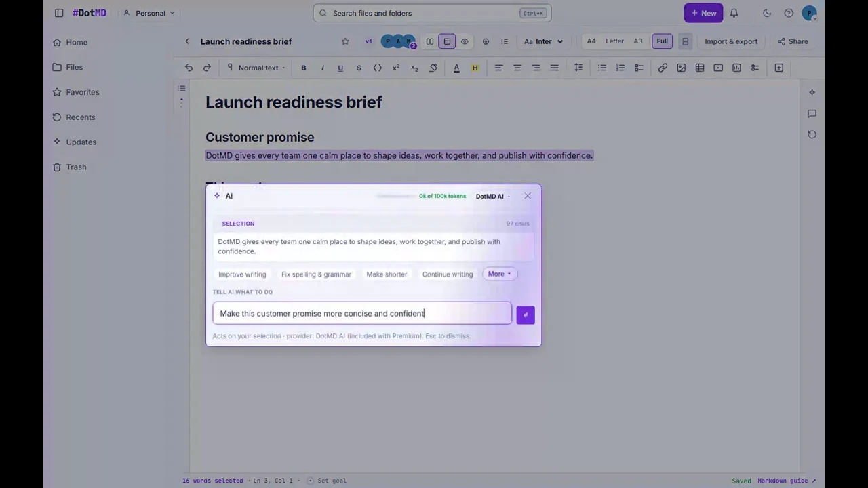Screen dimensions: 868x488
Task: Open the Inter font dropdown
Action: pyautogui.click(x=544, y=41)
